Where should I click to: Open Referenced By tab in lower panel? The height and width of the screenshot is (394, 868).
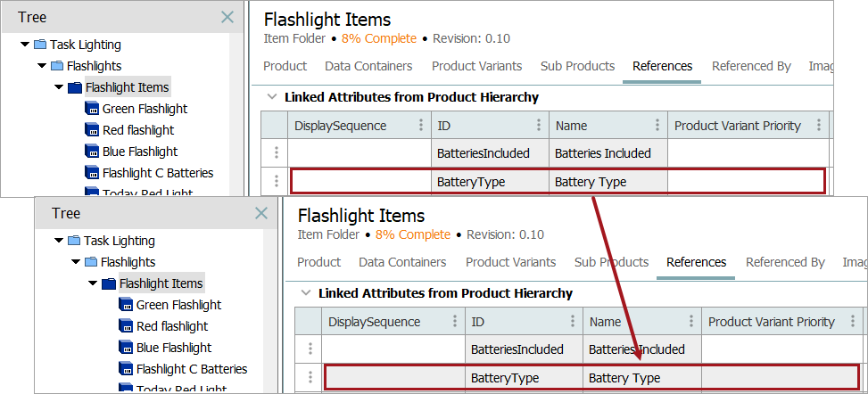pos(785,262)
